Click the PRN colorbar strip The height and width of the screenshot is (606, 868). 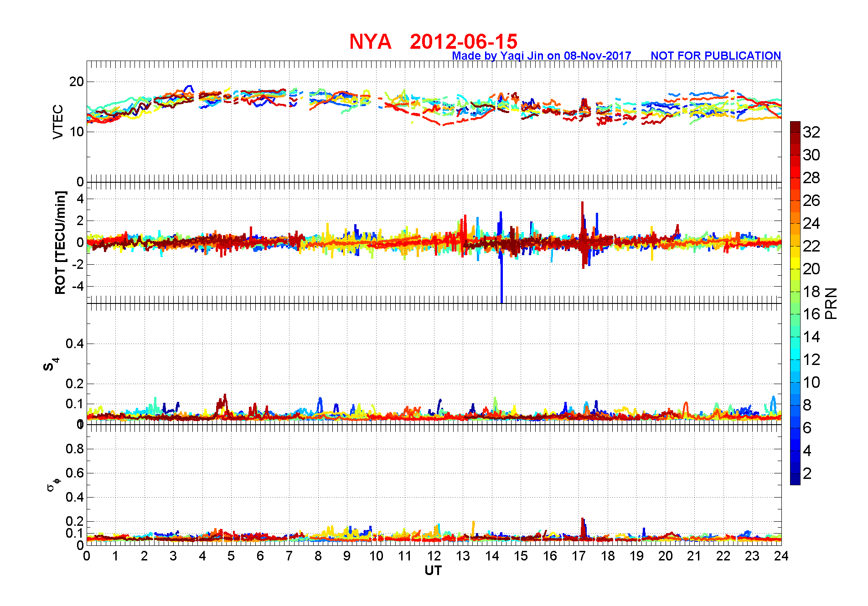795,303
